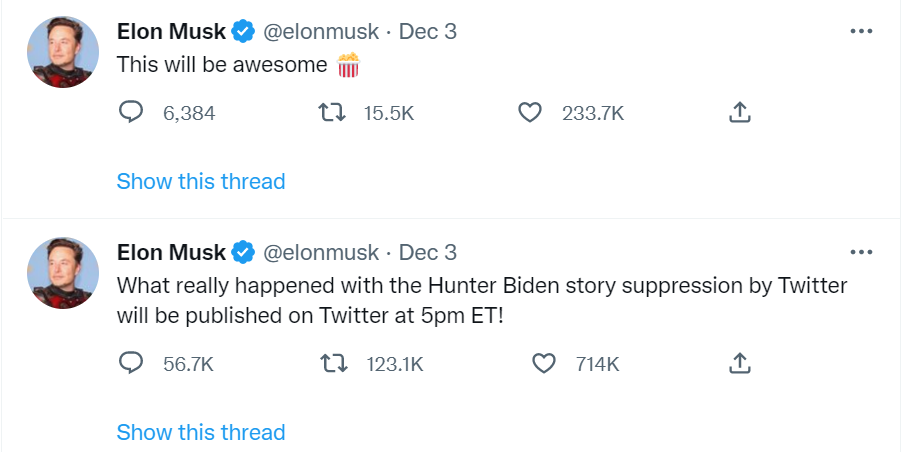Share the 'This will be awesome' tweet

(739, 113)
